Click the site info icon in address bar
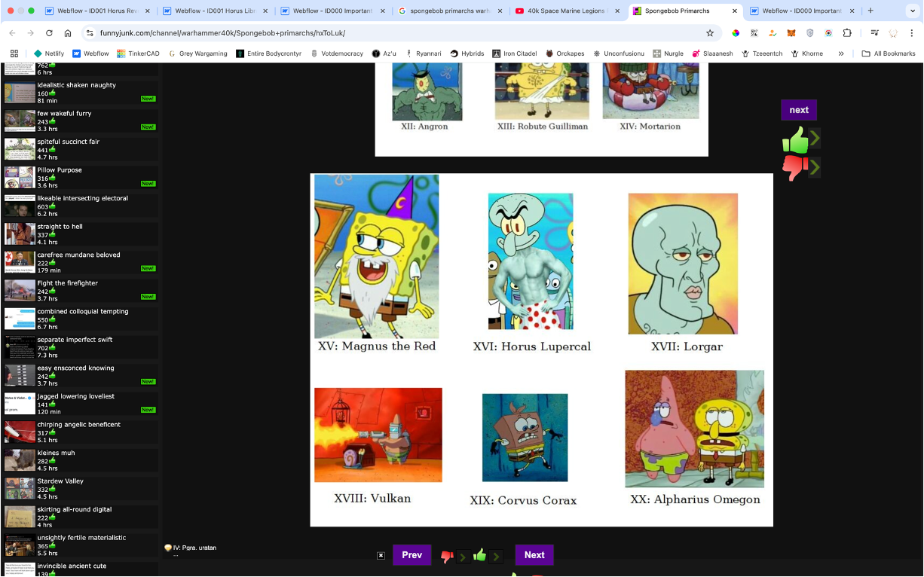The image size is (924, 577). (x=90, y=33)
